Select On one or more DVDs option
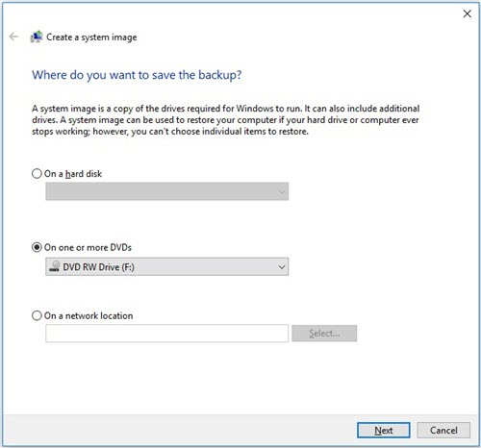 [37, 247]
